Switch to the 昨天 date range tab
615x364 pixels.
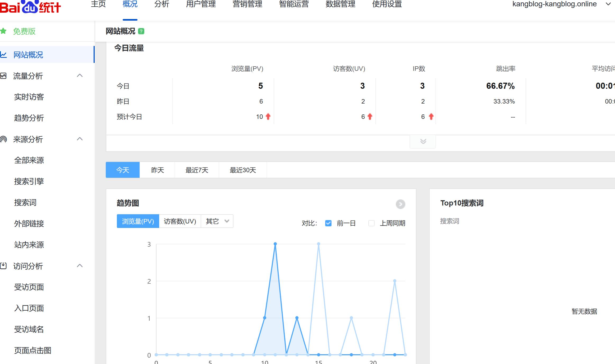point(157,170)
